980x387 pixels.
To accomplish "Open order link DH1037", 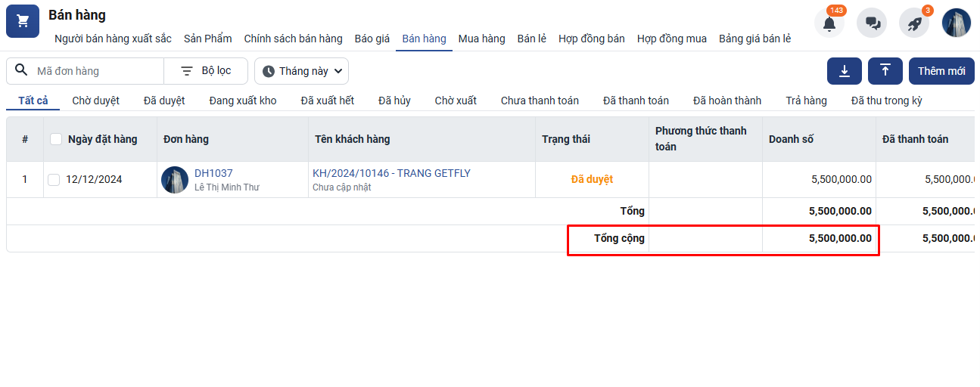I will 213,173.
